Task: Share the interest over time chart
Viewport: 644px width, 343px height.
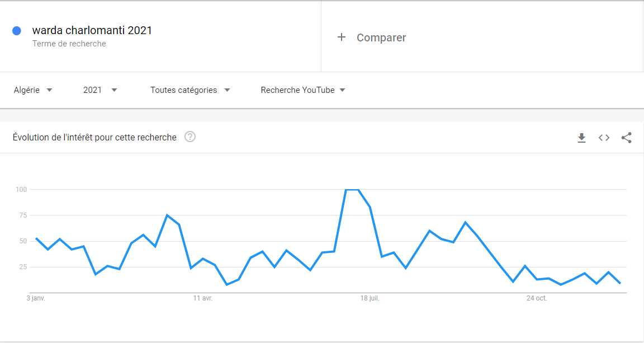Action: [x=626, y=138]
